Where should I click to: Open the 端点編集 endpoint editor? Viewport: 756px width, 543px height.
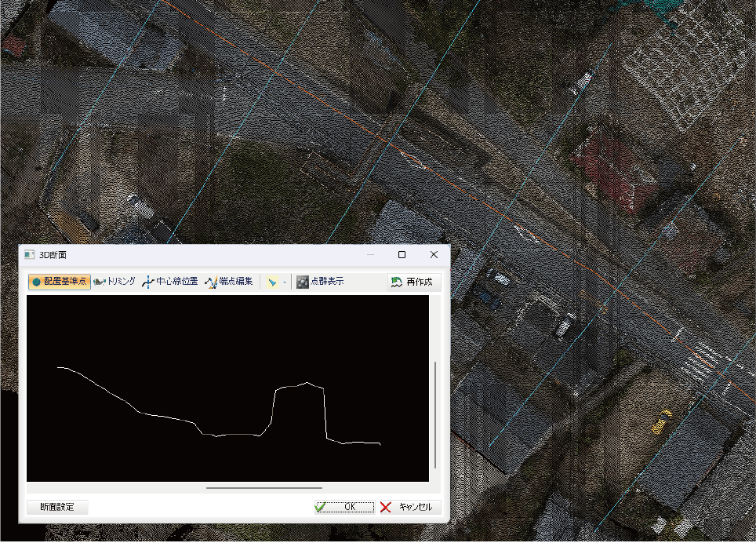tap(229, 282)
